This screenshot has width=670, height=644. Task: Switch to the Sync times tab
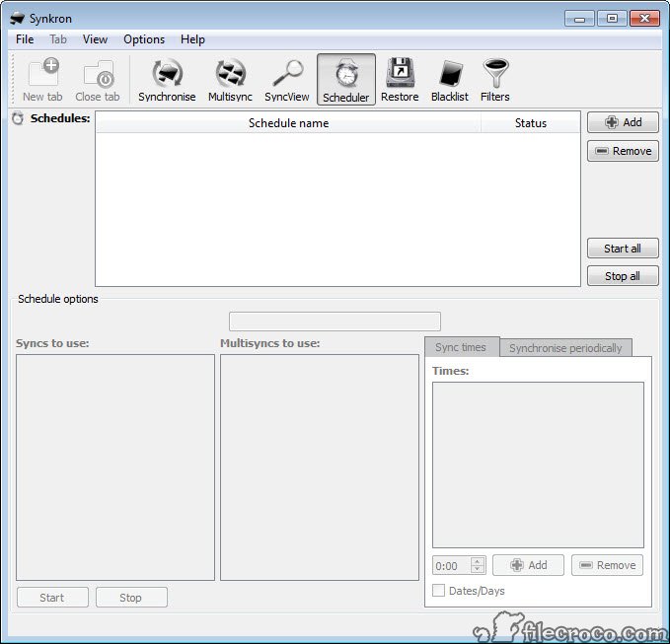[462, 347]
